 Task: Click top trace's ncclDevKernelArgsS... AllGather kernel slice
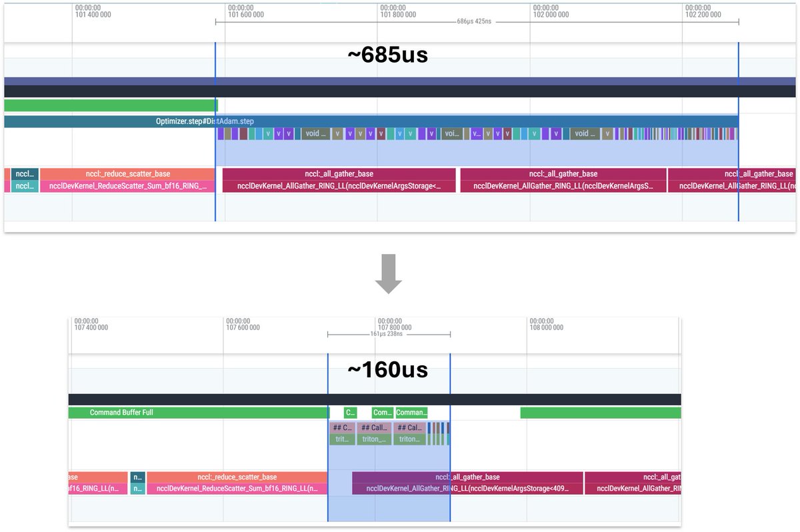click(563, 186)
